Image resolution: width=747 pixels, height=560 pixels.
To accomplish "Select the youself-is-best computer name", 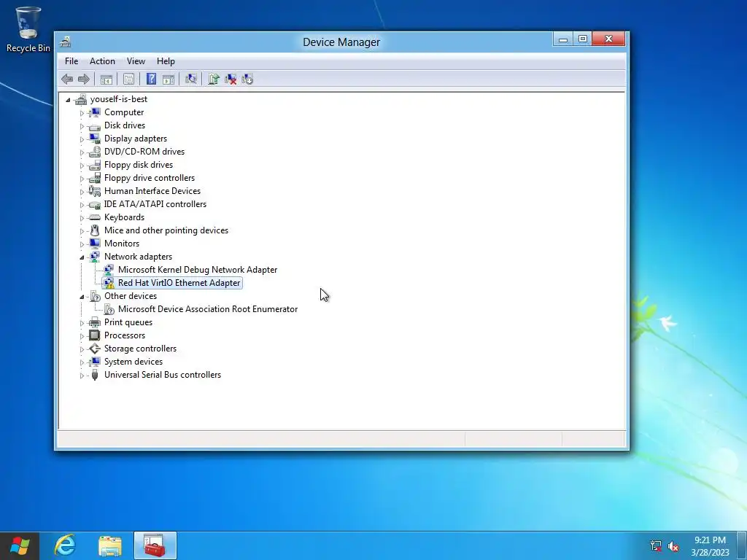I will tap(119, 99).
